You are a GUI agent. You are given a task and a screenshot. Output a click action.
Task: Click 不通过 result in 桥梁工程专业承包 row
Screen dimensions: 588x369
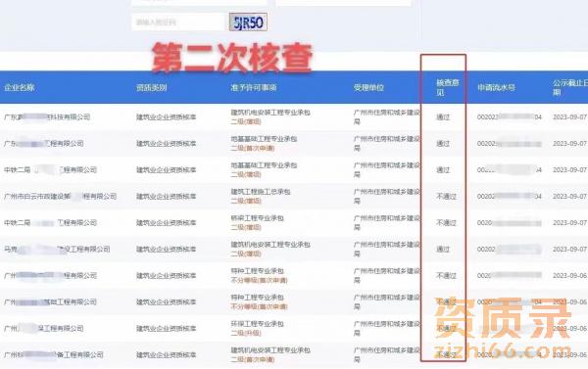(446, 223)
